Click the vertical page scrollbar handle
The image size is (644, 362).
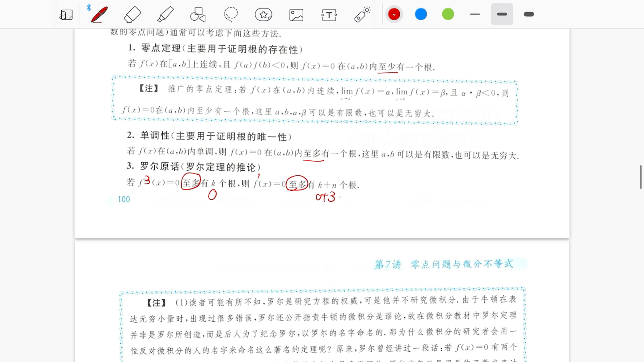(641, 177)
